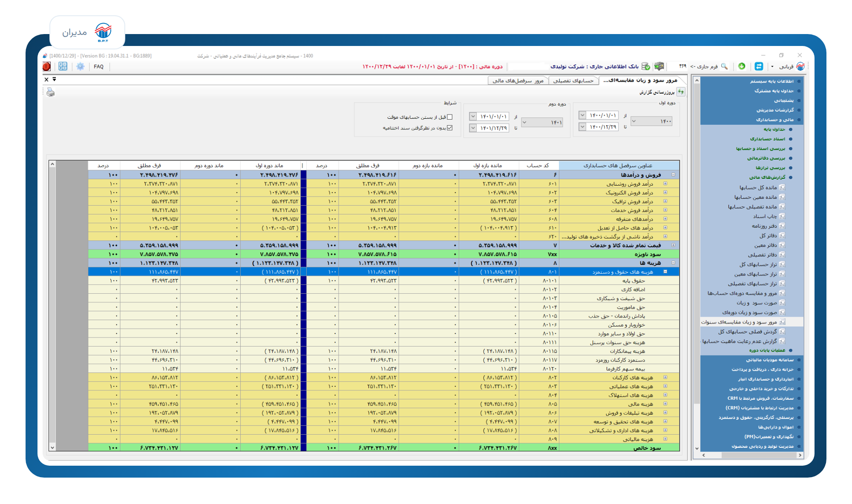Click the database with green check icon
The height and width of the screenshot is (504, 852).
click(646, 66)
